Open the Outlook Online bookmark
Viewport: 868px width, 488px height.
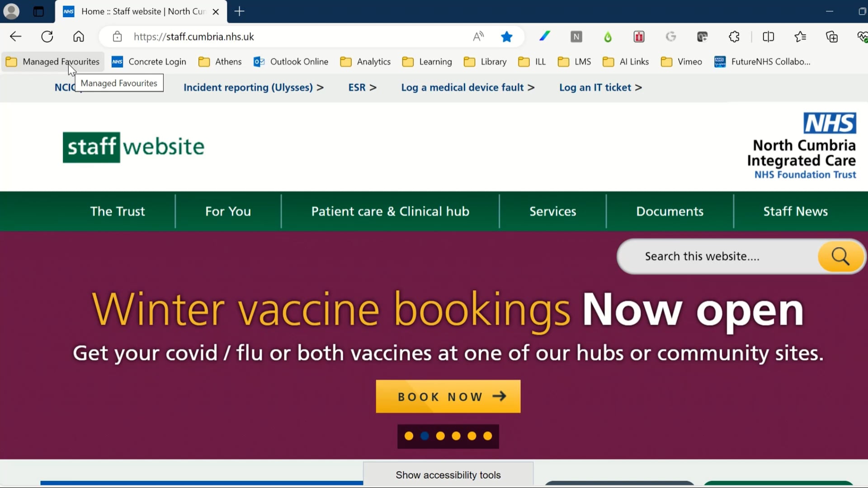click(292, 61)
